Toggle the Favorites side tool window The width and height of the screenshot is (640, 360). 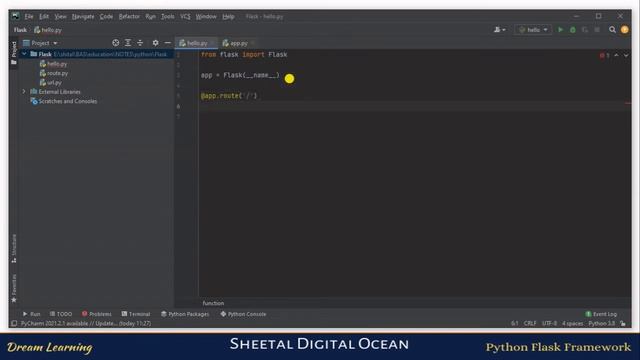[14, 289]
